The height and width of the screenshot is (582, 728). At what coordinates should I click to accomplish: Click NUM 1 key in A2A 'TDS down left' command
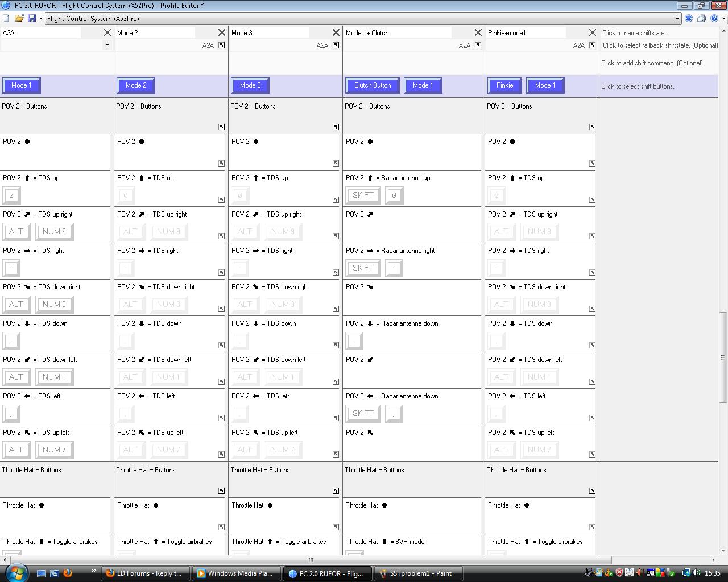pos(55,377)
